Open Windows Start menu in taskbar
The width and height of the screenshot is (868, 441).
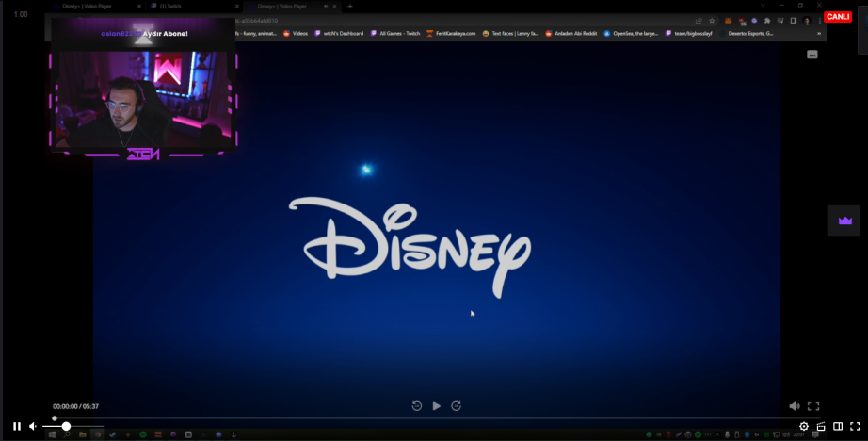coord(52,435)
